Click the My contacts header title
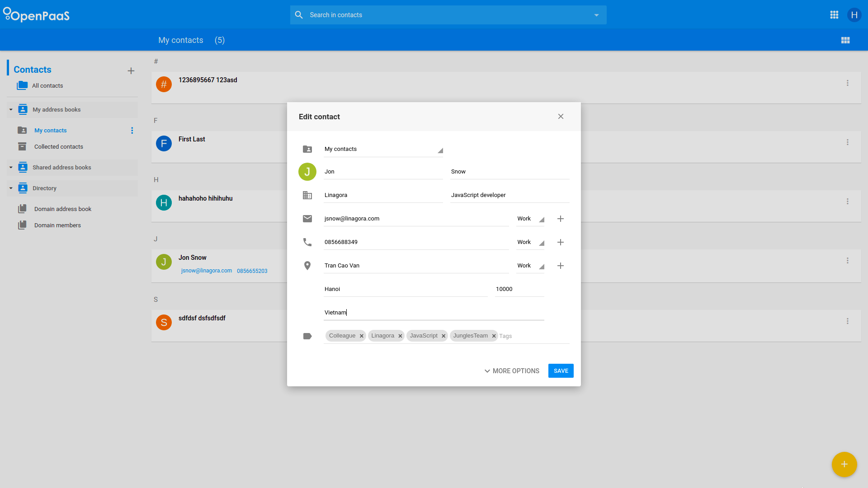Viewport: 868px width, 488px height. pos(181,40)
